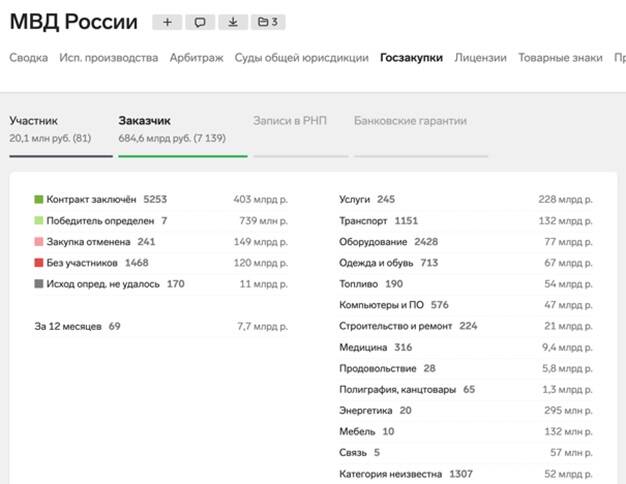Select the Участник sub-tab
626x484 pixels.
pyautogui.click(x=61, y=135)
